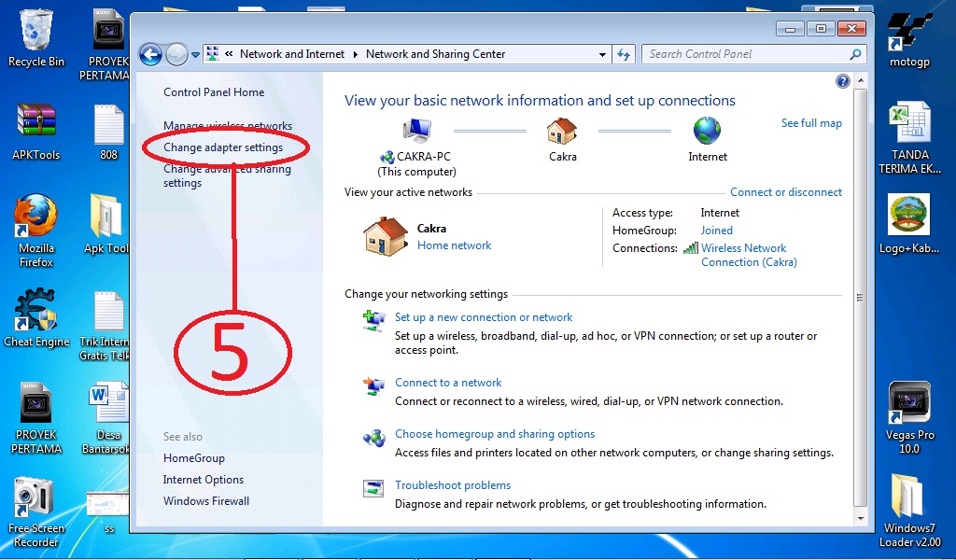This screenshot has height=560, width=956.
Task: Click the See full map link
Action: [x=814, y=122]
